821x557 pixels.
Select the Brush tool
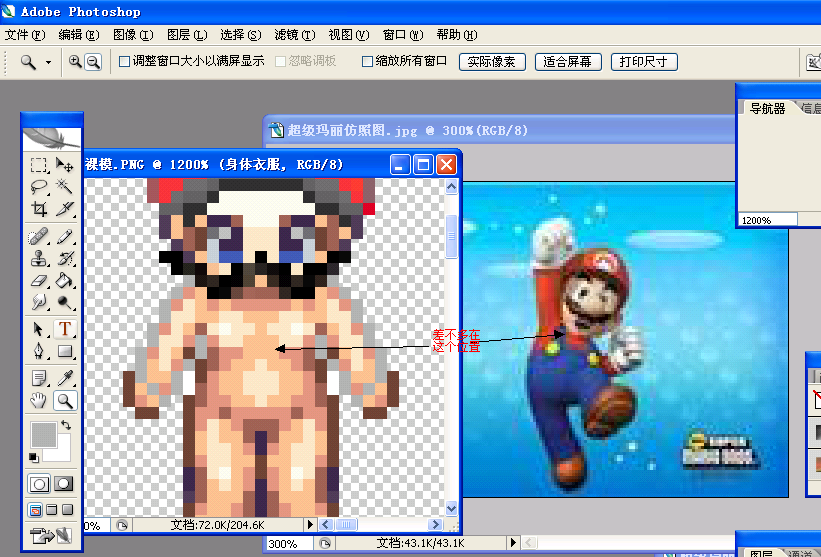click(x=65, y=237)
